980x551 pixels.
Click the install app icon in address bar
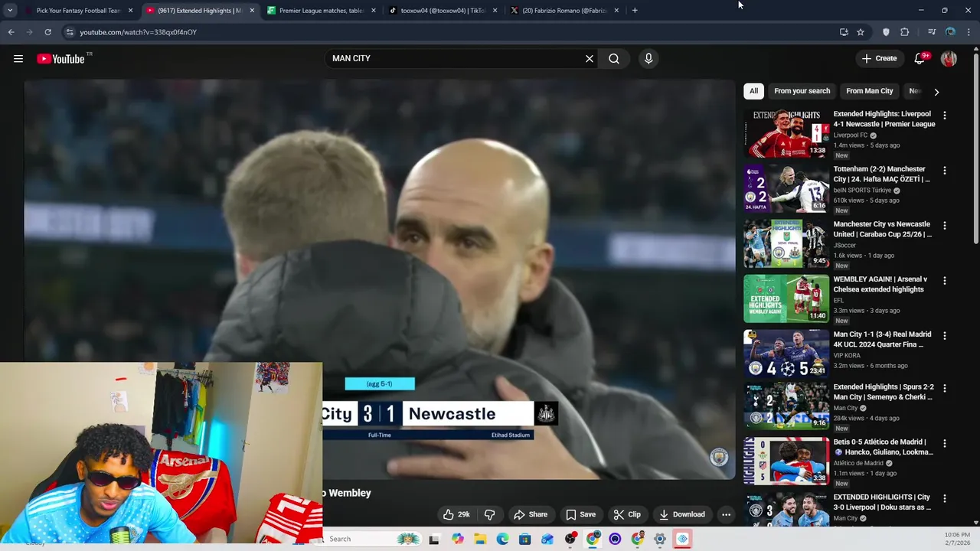(x=844, y=32)
